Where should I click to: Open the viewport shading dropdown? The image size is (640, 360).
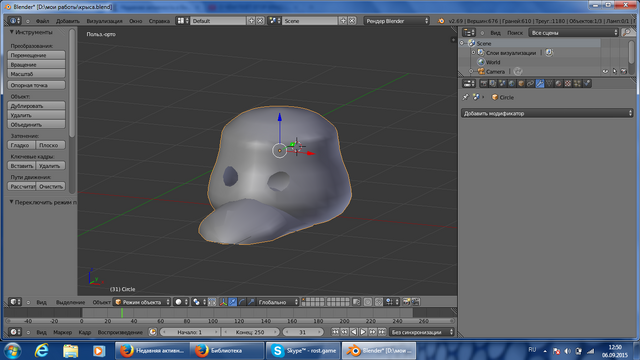point(181,302)
